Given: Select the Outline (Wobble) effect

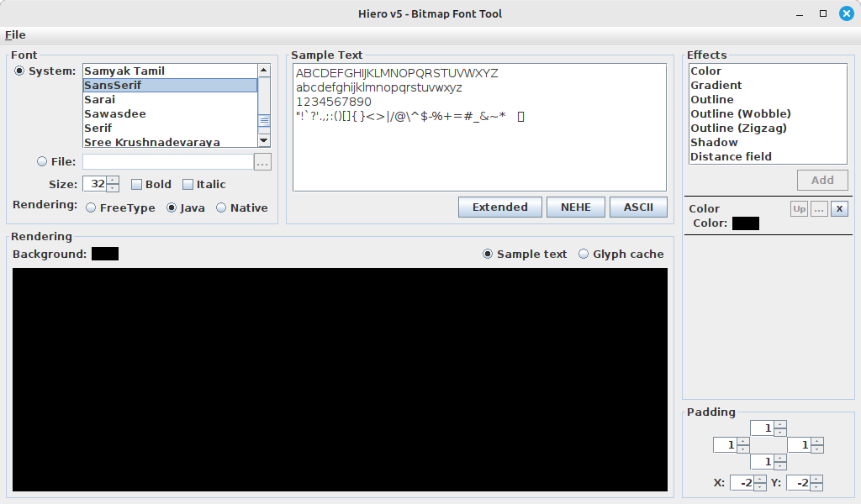Looking at the screenshot, I should click(768, 113).
